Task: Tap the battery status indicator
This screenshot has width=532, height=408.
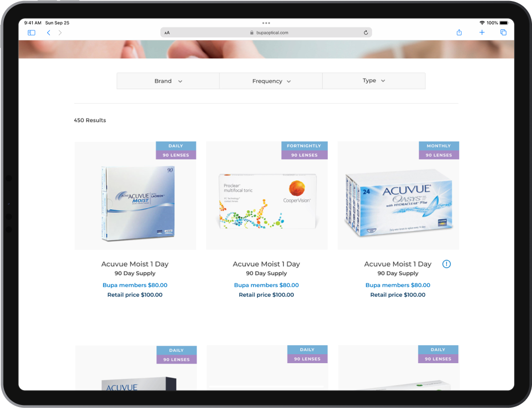Action: pyautogui.click(x=504, y=23)
